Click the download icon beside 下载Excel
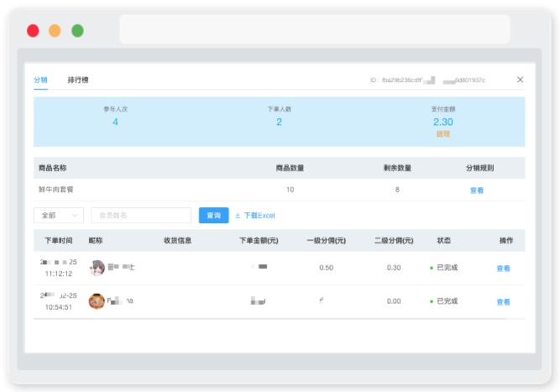Image resolution: width=560 pixels, height=392 pixels. (x=238, y=216)
